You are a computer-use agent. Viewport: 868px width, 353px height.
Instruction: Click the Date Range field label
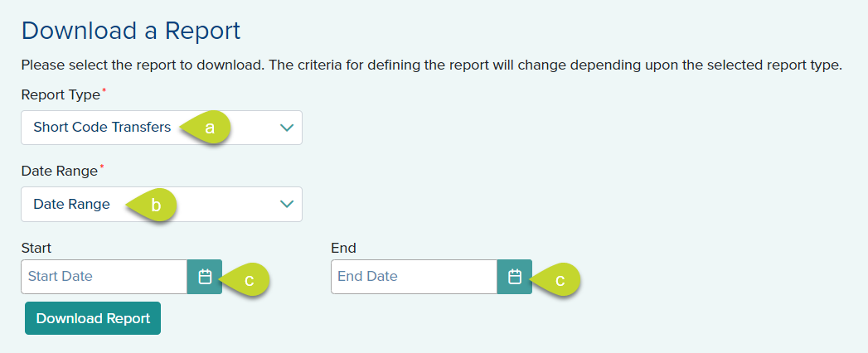pos(59,172)
